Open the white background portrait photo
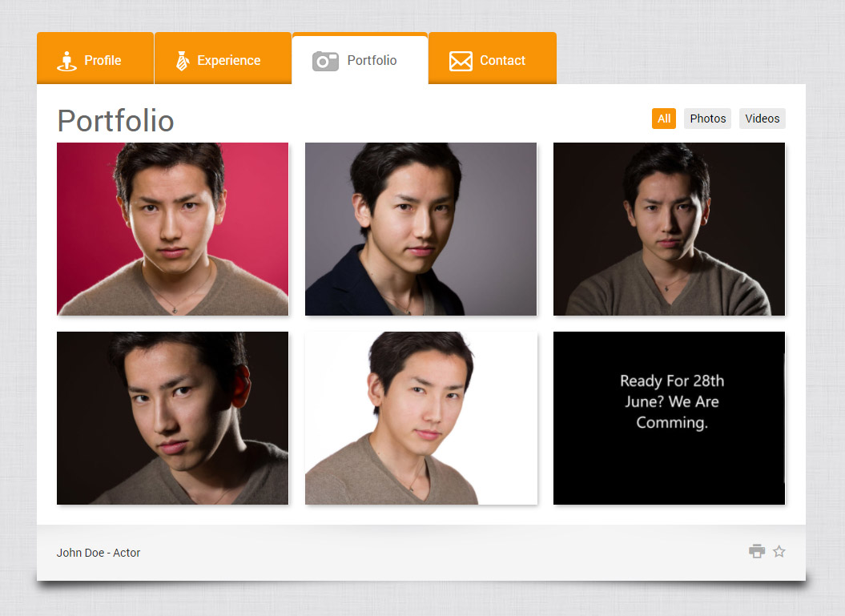Viewport: 845px width, 616px height. [x=420, y=417]
